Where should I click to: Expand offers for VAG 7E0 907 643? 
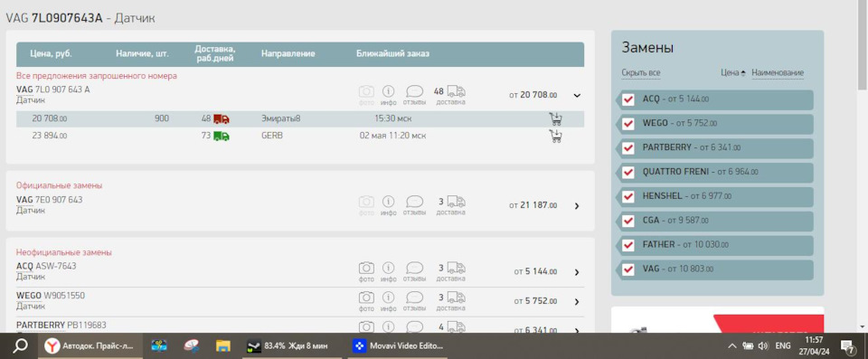pos(577,205)
